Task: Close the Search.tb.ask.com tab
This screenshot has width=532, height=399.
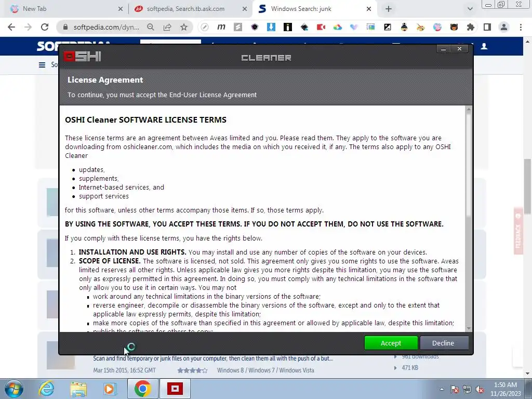Action: pos(245,9)
